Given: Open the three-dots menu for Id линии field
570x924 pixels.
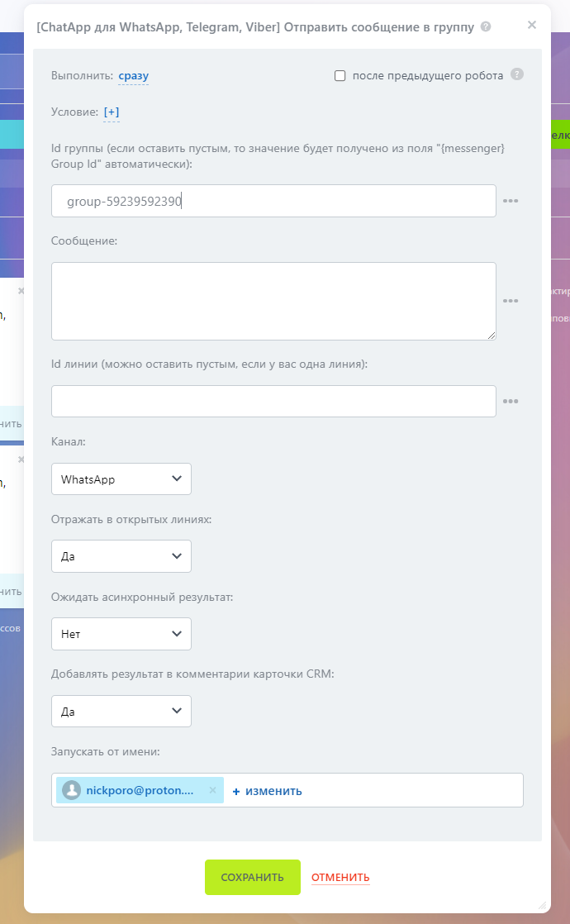Looking at the screenshot, I should pos(511,402).
